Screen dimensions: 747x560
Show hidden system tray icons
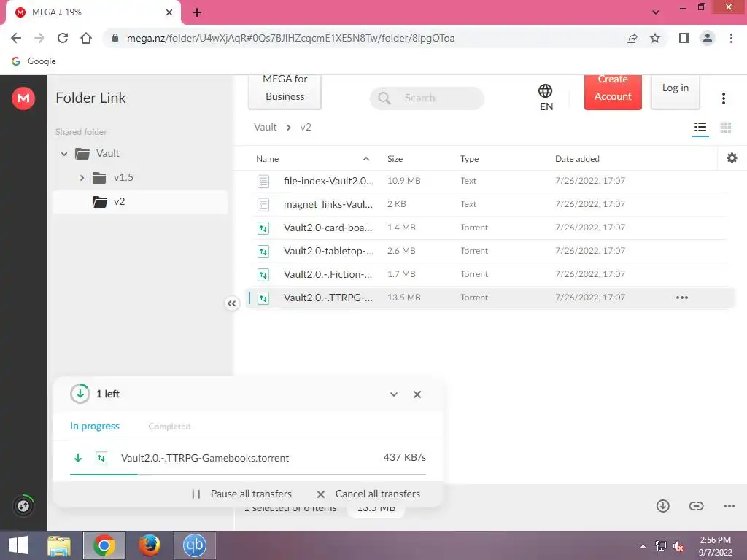tap(643, 546)
